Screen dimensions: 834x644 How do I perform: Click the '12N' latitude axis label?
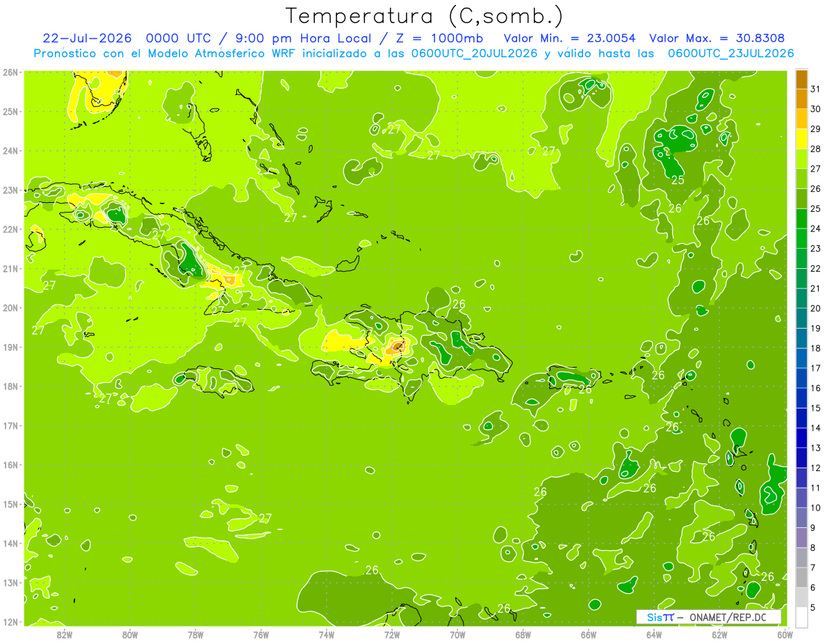pos(10,622)
